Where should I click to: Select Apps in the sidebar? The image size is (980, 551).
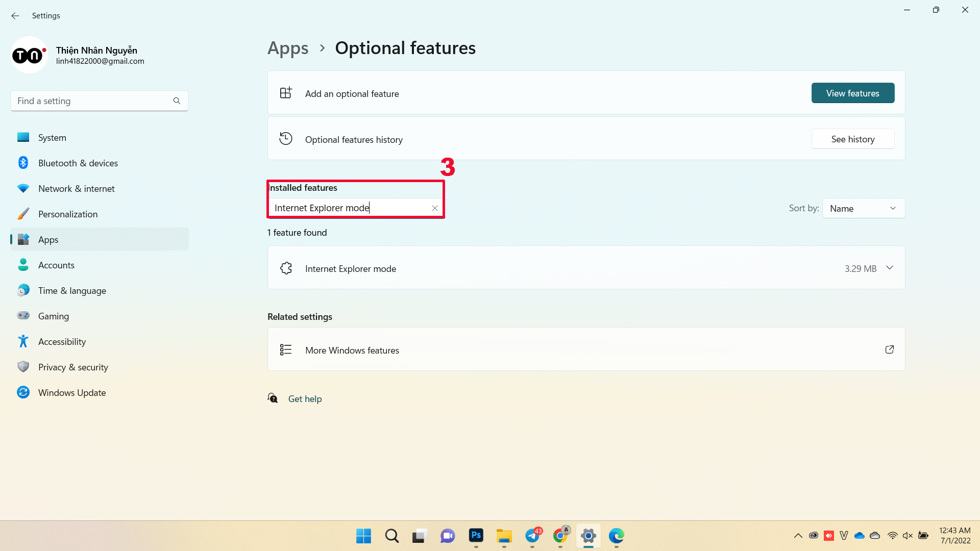click(x=100, y=239)
